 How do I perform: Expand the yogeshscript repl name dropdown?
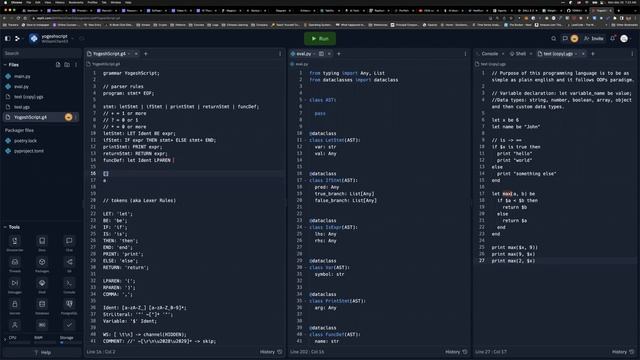pos(73,38)
